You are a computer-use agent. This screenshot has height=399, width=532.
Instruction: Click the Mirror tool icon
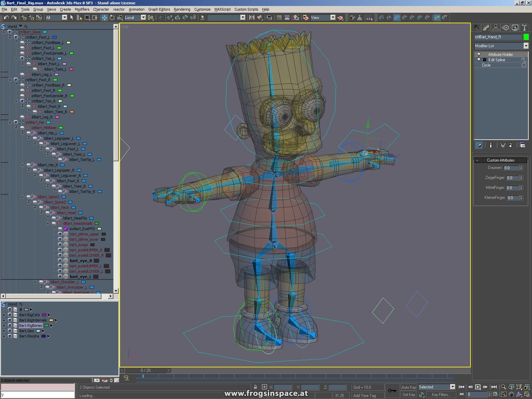coord(252,18)
